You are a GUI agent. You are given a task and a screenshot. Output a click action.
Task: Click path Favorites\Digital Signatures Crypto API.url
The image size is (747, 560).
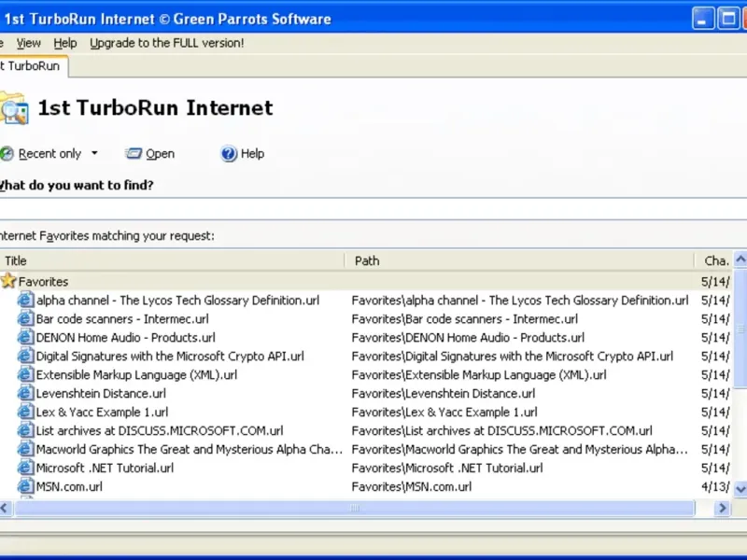512,357
